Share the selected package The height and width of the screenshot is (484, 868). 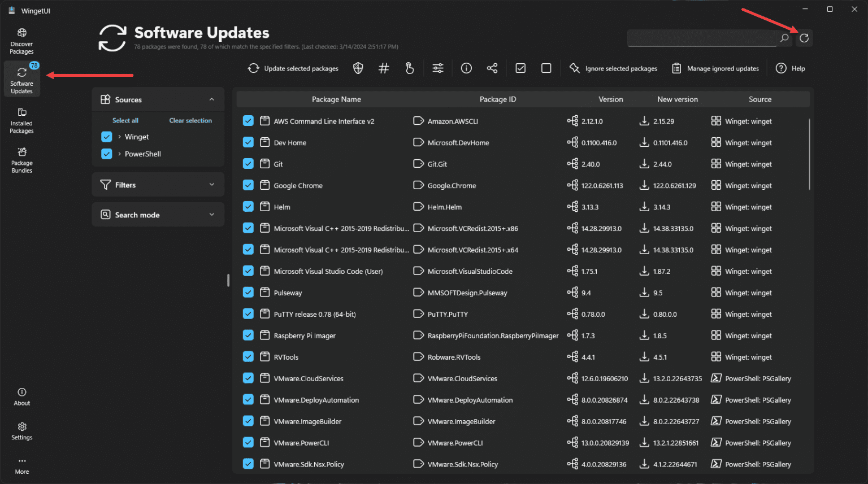coord(492,68)
